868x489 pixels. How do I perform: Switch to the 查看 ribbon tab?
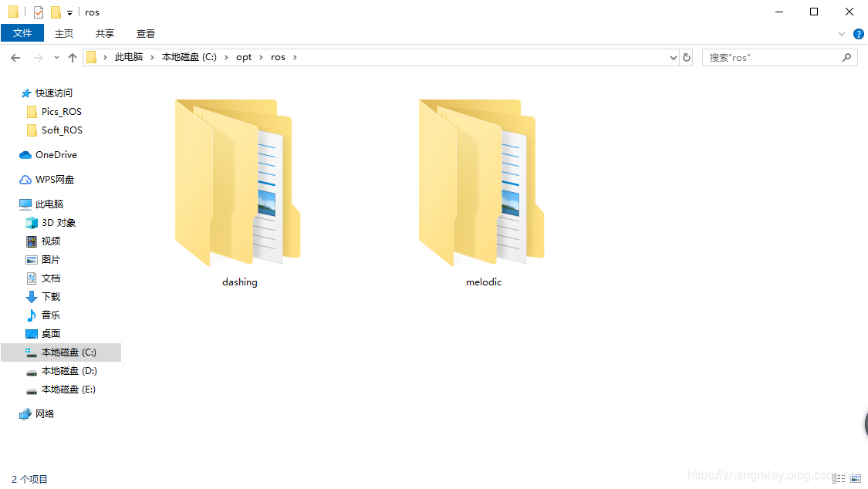tap(146, 34)
